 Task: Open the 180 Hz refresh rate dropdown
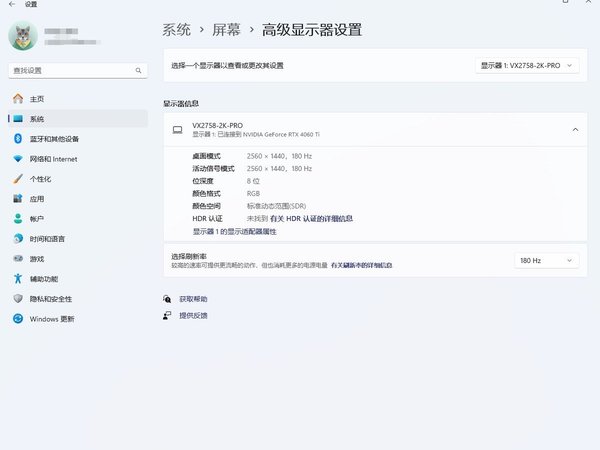click(546, 261)
